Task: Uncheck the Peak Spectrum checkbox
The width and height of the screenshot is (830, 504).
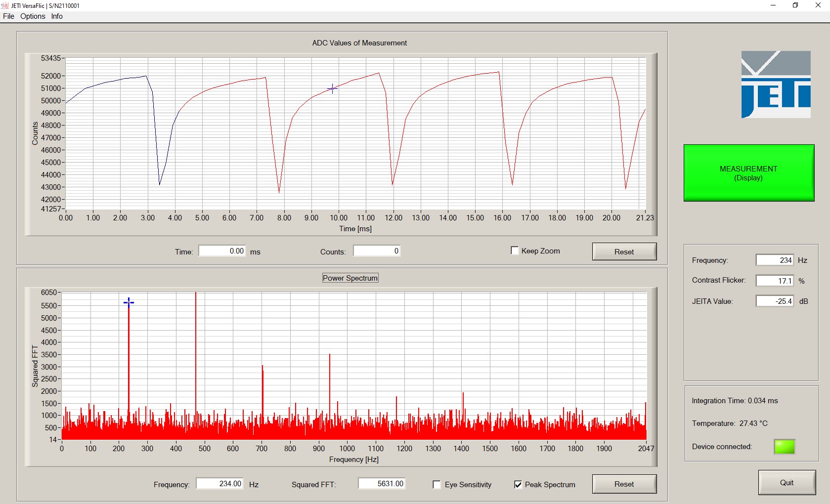Action: pos(518,485)
